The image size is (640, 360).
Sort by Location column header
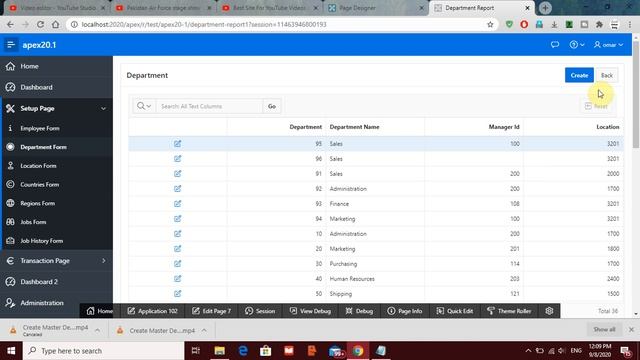pos(607,127)
